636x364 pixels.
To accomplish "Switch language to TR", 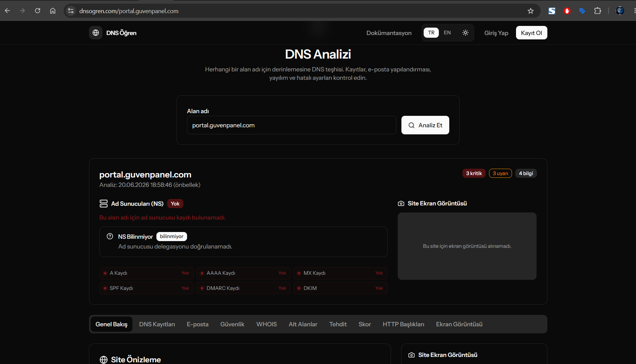I will (x=431, y=33).
